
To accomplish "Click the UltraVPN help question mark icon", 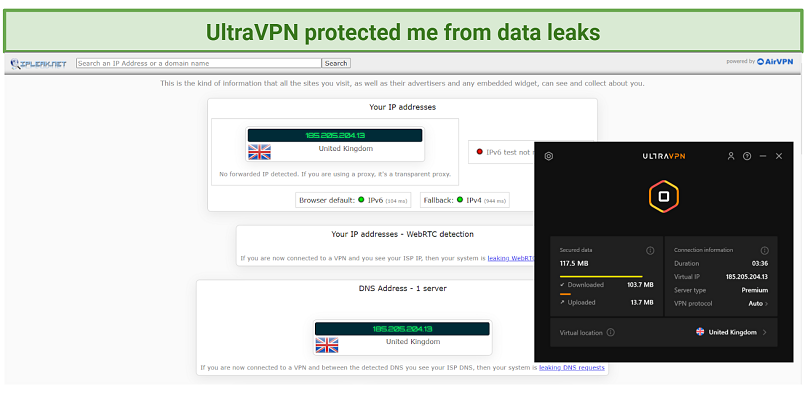I will 747,156.
